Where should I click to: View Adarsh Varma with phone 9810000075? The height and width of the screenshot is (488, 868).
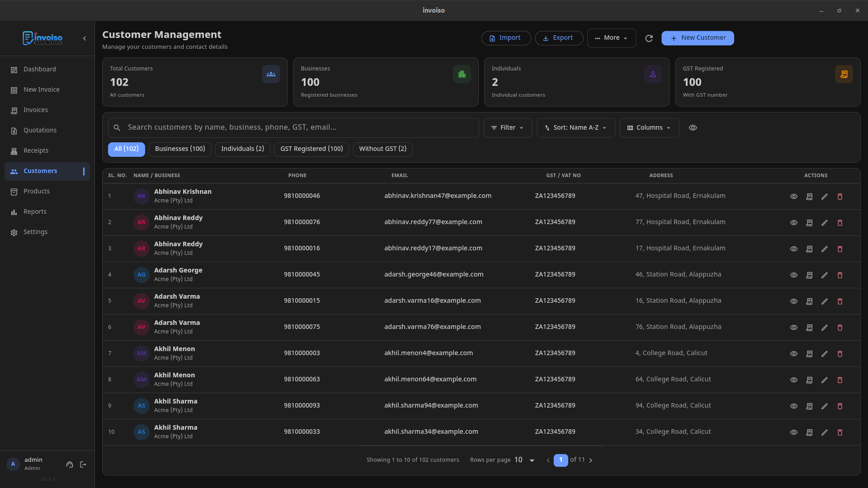click(x=793, y=328)
